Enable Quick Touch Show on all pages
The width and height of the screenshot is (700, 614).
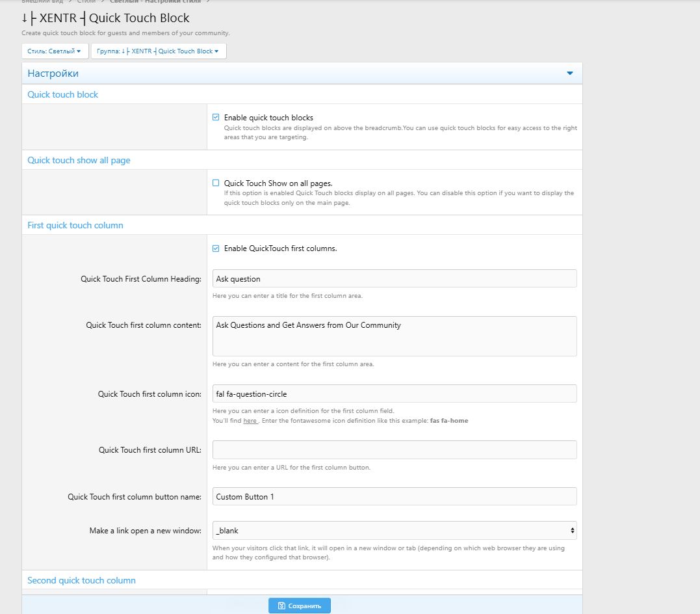click(216, 183)
